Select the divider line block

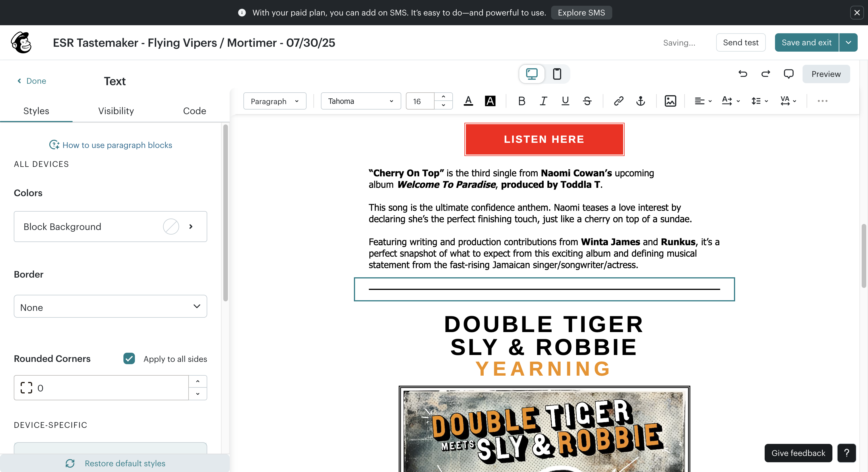[544, 289]
